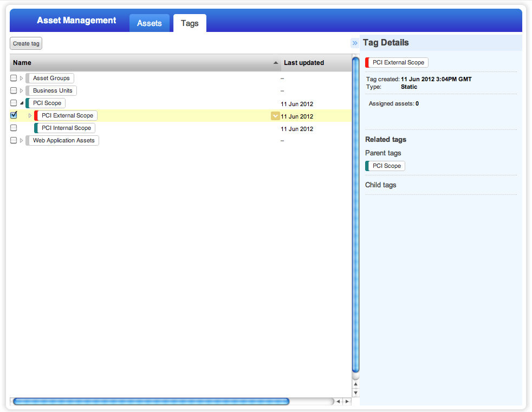This screenshot has height=412, width=532.
Task: Uncheck the PCI External Scope checkbox
Action: point(14,115)
